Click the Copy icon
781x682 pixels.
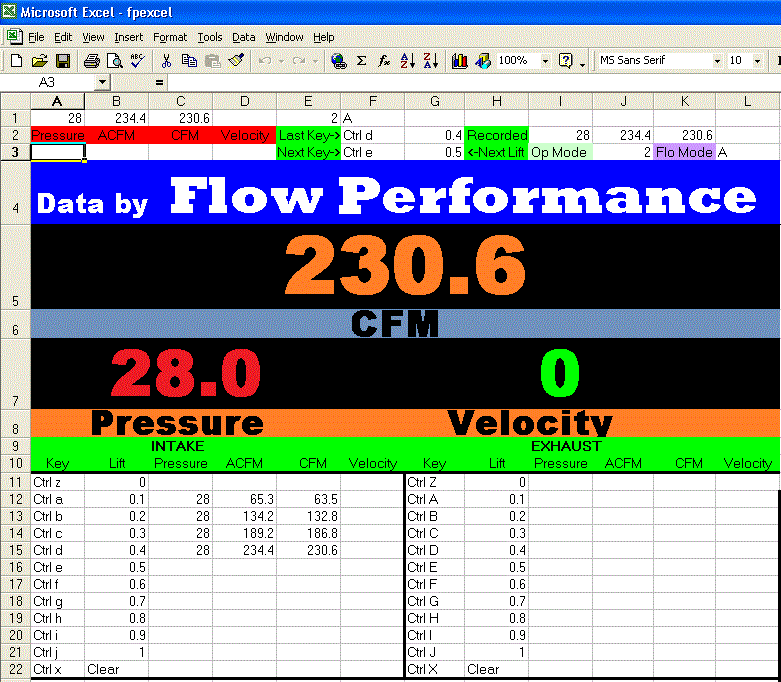(x=189, y=61)
